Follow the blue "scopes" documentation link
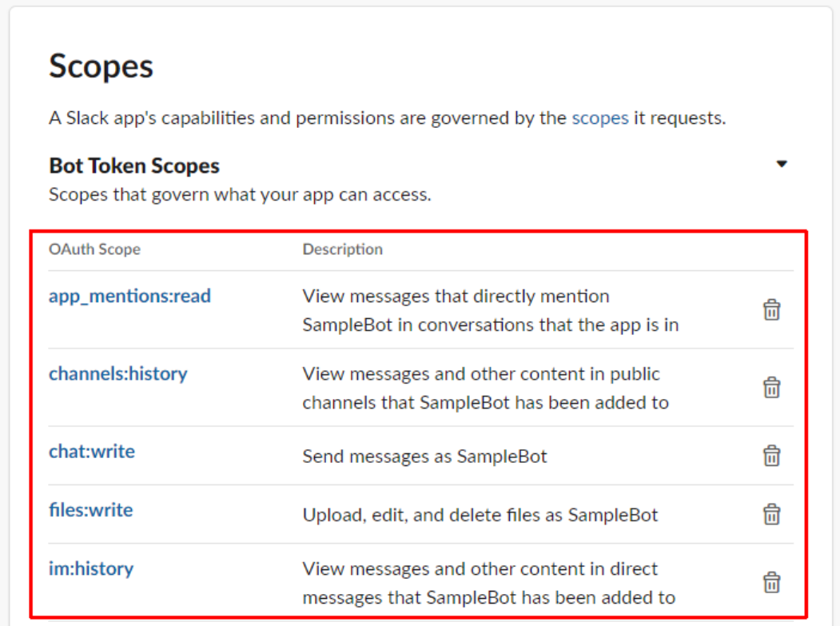This screenshot has height=626, width=840. 599,119
